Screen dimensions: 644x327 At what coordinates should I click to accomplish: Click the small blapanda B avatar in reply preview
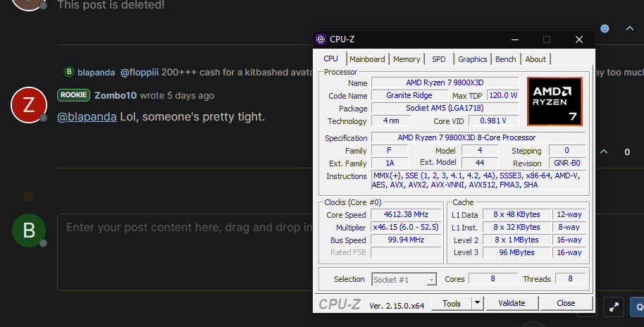69,72
